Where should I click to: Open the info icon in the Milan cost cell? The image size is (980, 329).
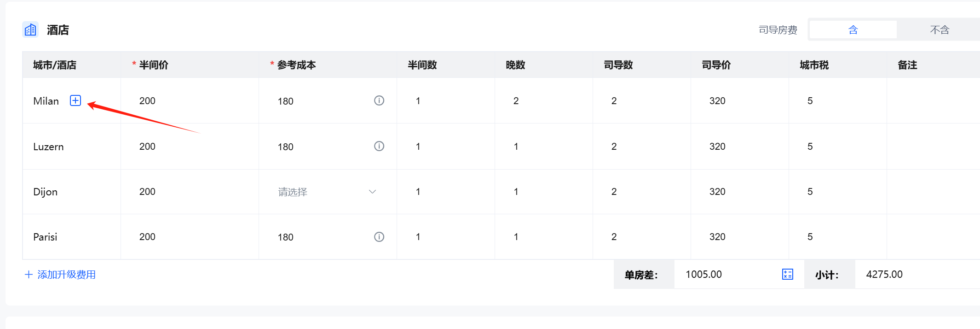coord(379,100)
